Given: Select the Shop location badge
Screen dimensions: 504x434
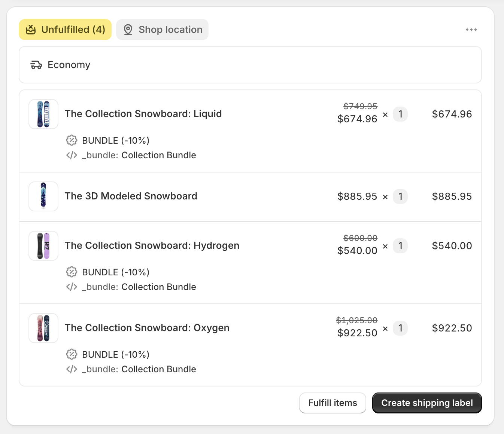Looking at the screenshot, I should 162,29.
